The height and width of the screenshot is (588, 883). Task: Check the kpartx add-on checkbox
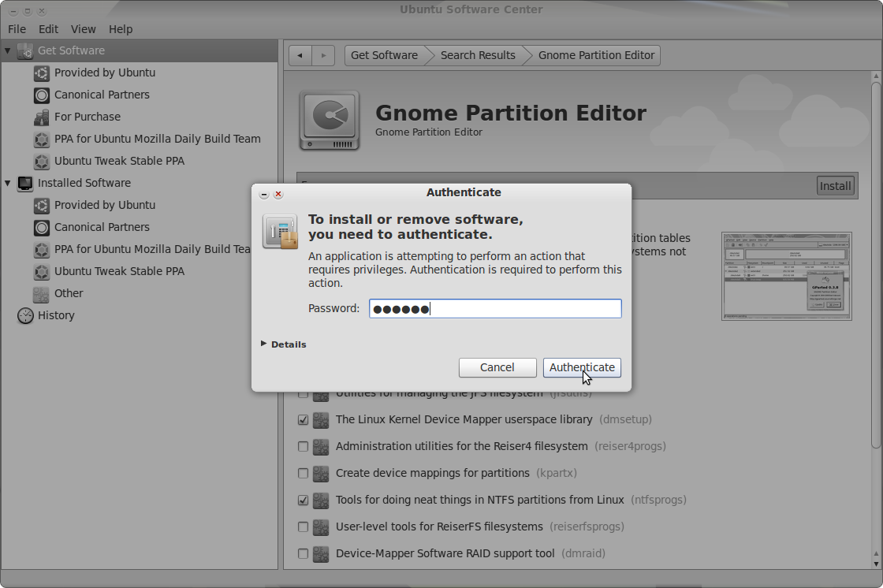coord(303,473)
